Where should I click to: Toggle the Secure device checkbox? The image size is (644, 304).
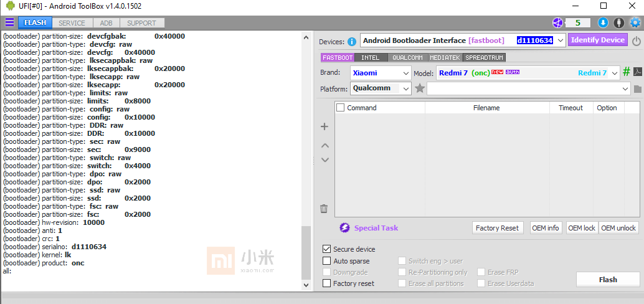tap(326, 249)
